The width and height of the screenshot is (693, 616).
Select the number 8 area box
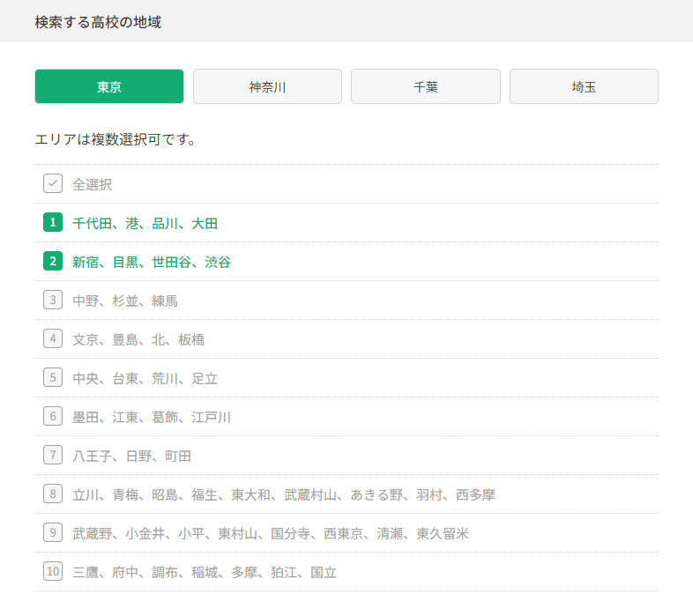coord(53,494)
